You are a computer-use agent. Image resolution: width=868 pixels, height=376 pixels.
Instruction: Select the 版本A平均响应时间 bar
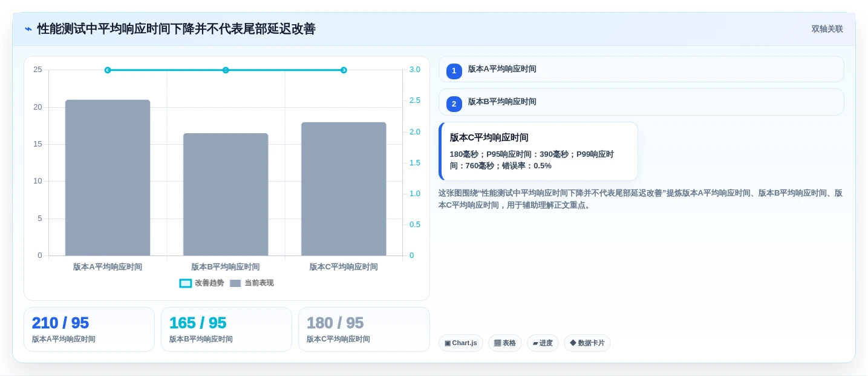(x=108, y=178)
